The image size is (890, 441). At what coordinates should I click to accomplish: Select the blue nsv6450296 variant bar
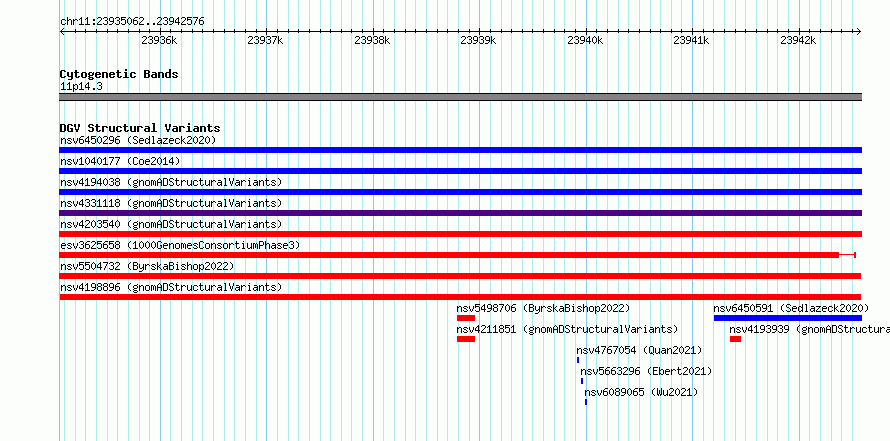[x=460, y=150]
